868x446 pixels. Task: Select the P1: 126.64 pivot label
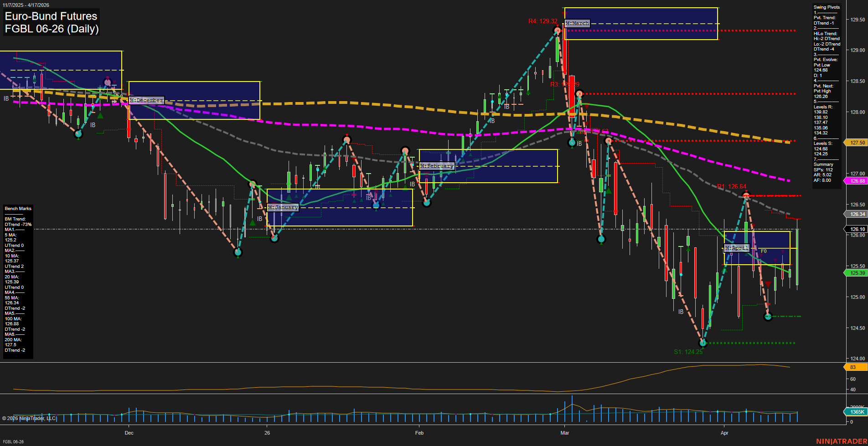[731, 186]
